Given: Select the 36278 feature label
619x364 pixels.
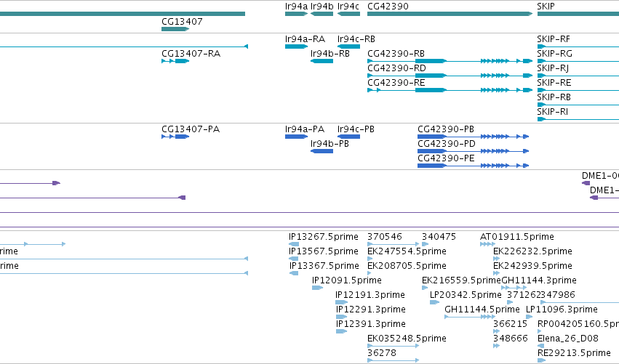Looking at the screenshot, I should (382, 353).
